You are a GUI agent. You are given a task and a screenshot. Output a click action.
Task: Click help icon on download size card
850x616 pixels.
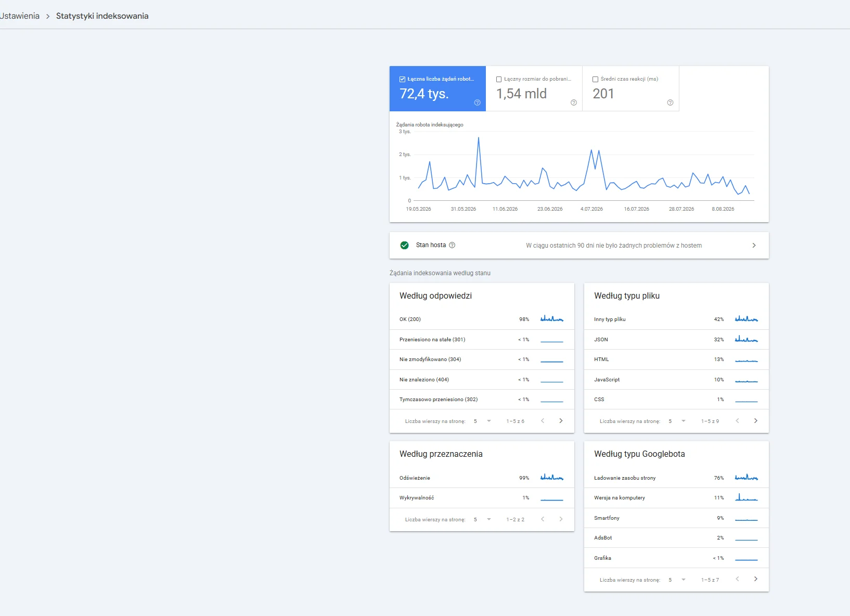pos(574,102)
